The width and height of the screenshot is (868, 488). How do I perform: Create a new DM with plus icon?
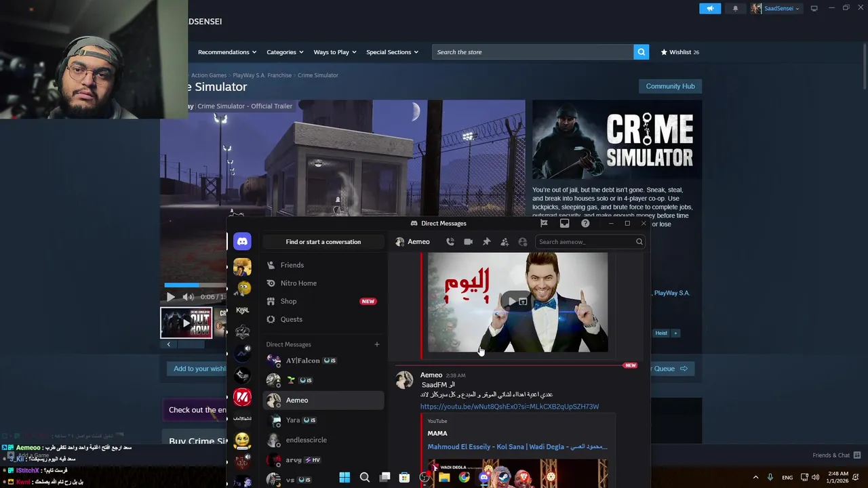[x=377, y=344]
